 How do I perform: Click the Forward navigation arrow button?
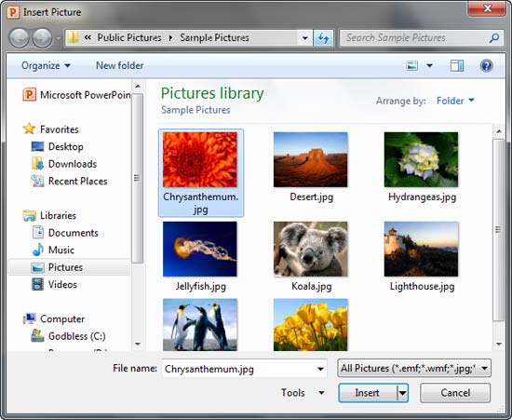point(42,38)
